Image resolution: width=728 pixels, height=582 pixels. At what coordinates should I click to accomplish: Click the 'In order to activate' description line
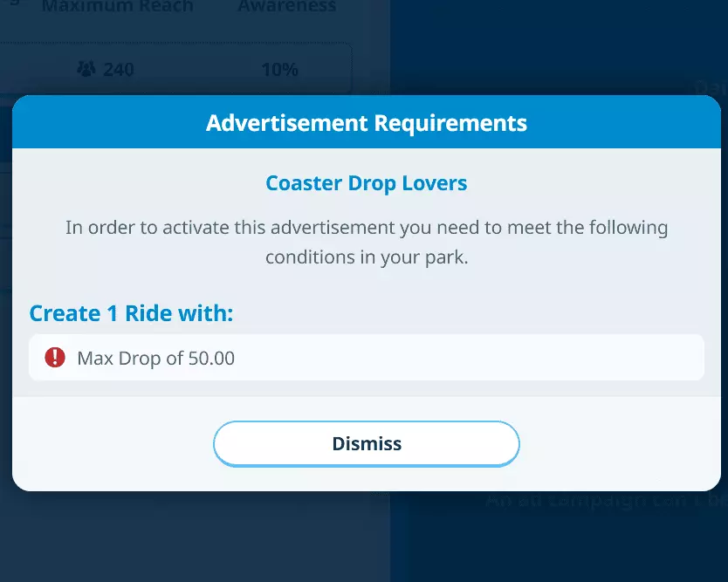pyautogui.click(x=367, y=228)
